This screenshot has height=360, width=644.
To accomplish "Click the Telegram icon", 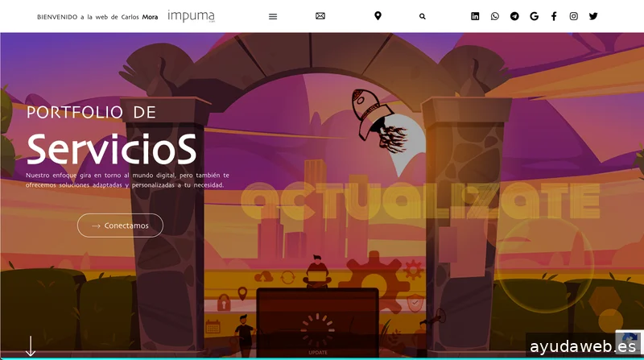I will [514, 16].
